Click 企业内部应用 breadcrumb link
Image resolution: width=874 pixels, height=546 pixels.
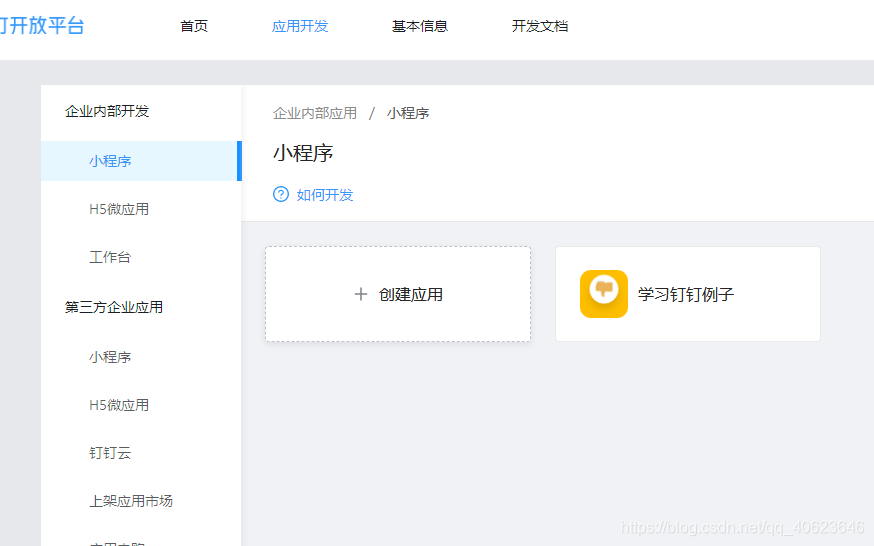click(315, 113)
